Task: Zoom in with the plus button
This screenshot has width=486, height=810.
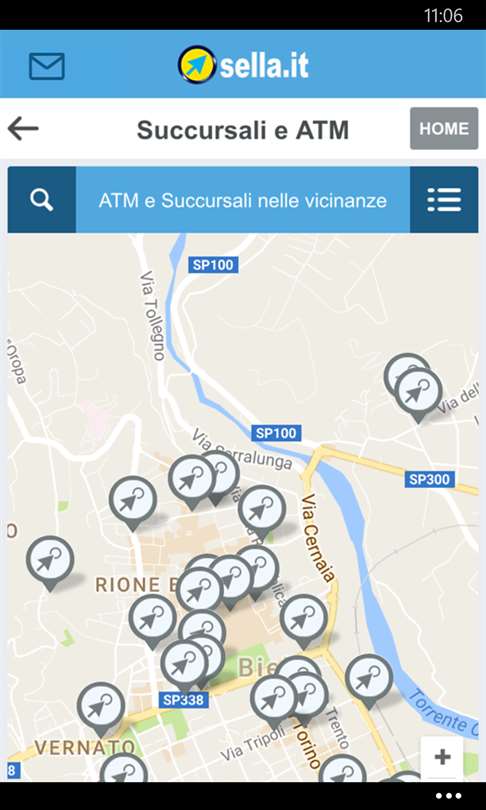Action: (x=442, y=757)
